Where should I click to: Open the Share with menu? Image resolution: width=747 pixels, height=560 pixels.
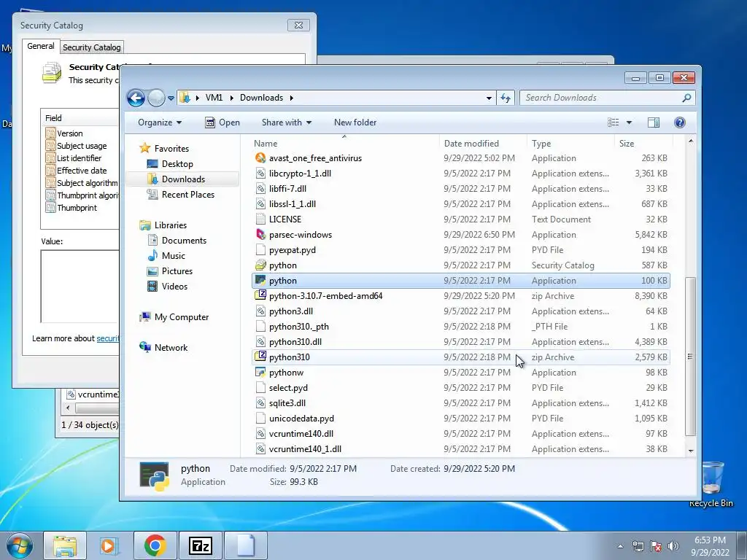click(286, 122)
